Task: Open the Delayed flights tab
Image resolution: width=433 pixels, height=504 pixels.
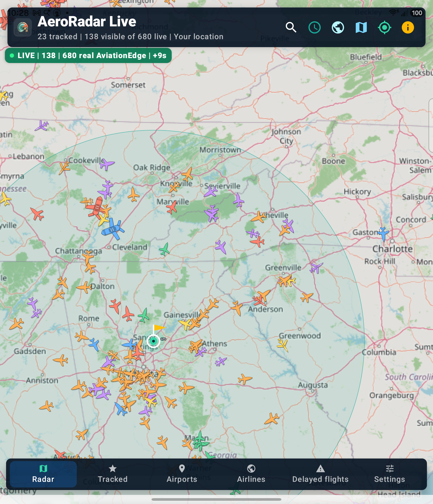Action: (320, 474)
